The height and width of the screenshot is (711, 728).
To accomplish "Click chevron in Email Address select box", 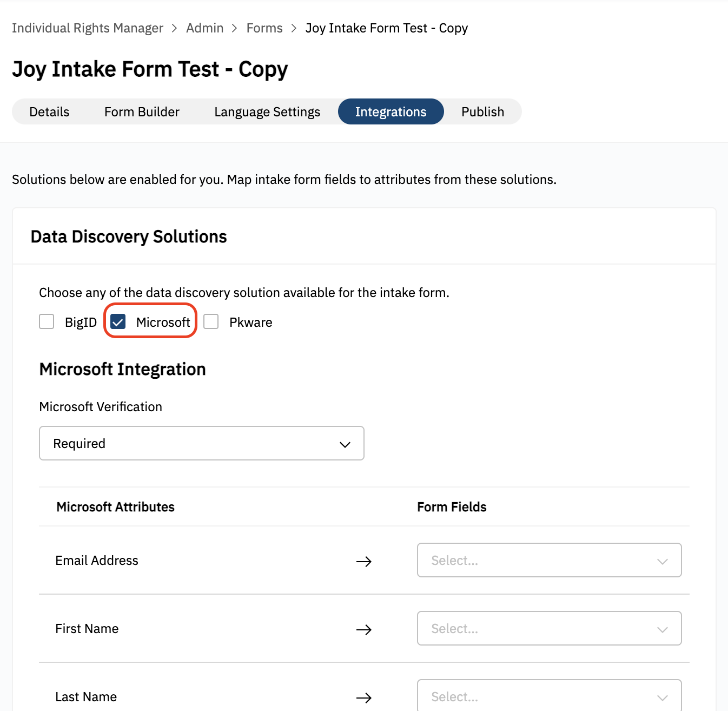I will pyautogui.click(x=663, y=561).
